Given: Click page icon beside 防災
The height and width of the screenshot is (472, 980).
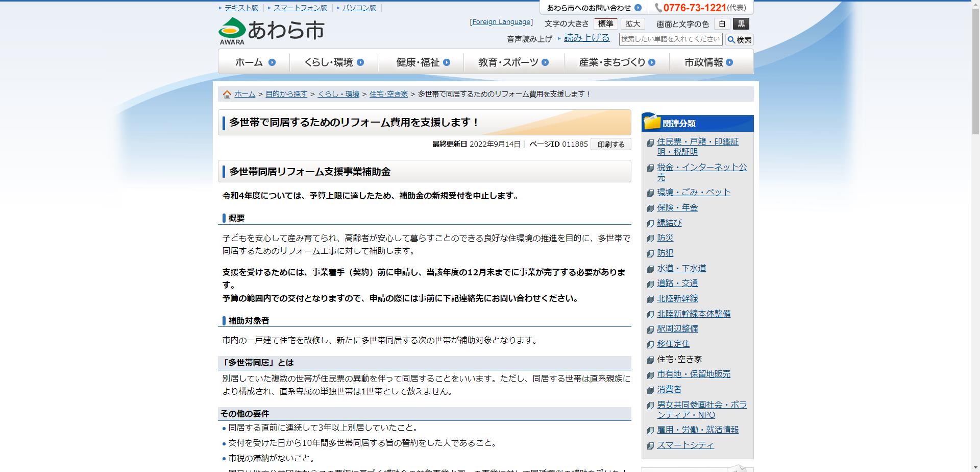Looking at the screenshot, I should (x=650, y=239).
